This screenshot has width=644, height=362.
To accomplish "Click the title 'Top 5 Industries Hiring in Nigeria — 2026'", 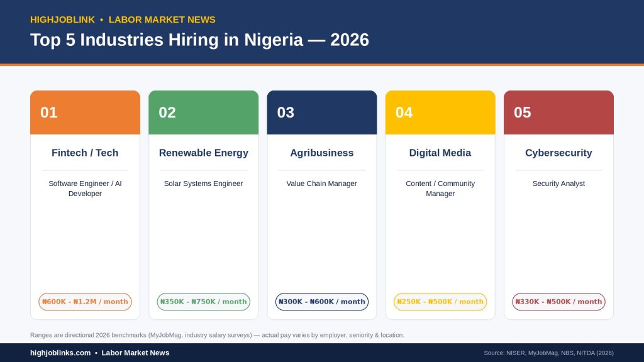I will [199, 40].
